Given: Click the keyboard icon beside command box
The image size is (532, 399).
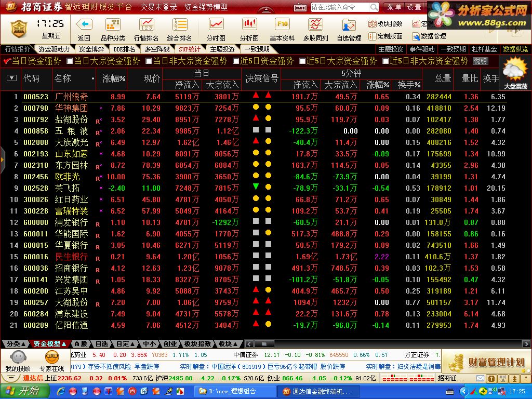Looking at the screenshot, I should (300, 7).
